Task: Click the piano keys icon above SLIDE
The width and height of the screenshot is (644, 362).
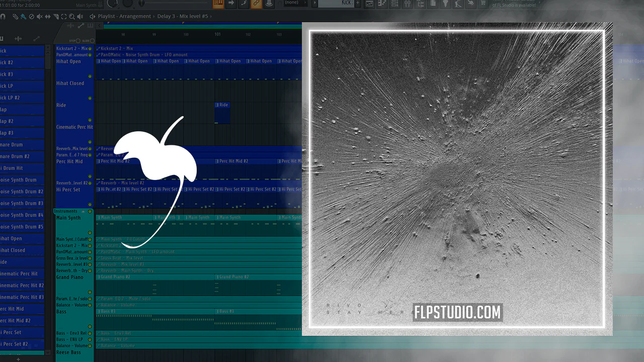Action: (90, 26)
